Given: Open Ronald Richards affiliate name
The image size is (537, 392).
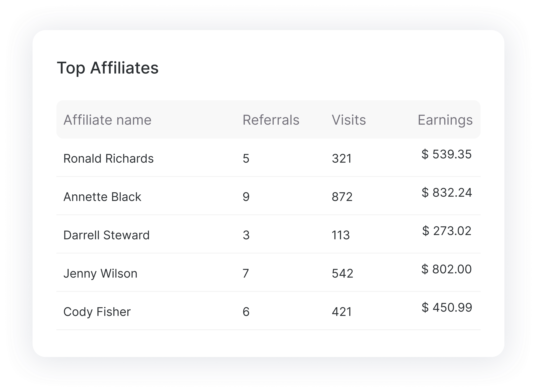Looking at the screenshot, I should coord(108,159).
